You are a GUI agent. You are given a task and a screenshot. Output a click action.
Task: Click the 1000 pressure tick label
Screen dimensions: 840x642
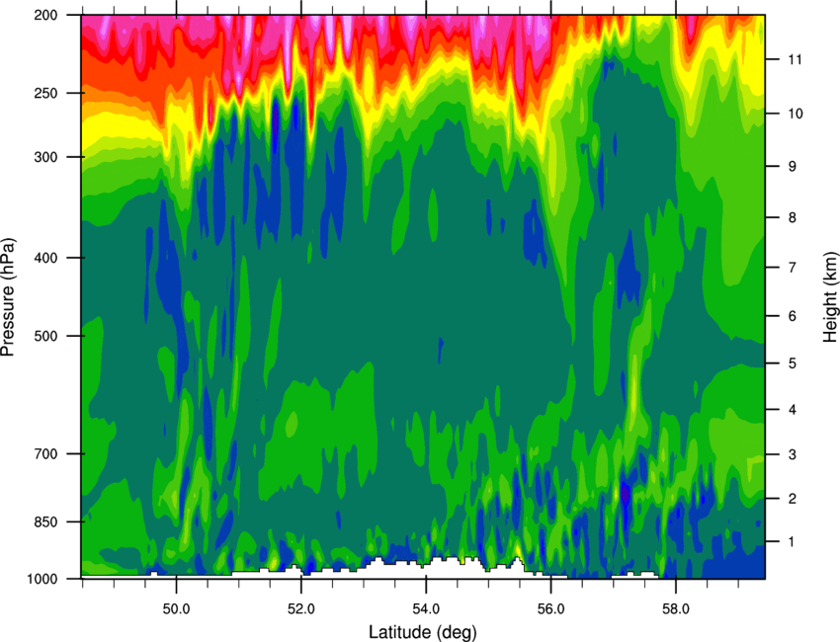coord(42,579)
